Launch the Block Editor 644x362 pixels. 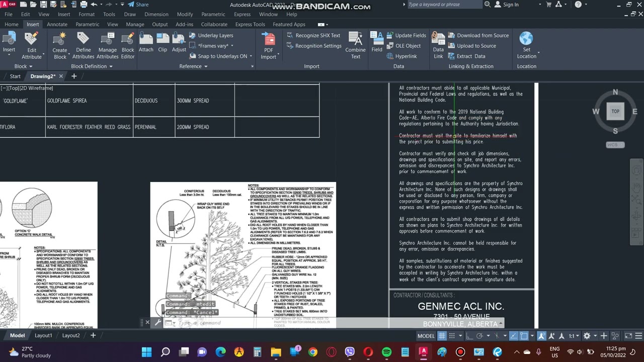[128, 45]
